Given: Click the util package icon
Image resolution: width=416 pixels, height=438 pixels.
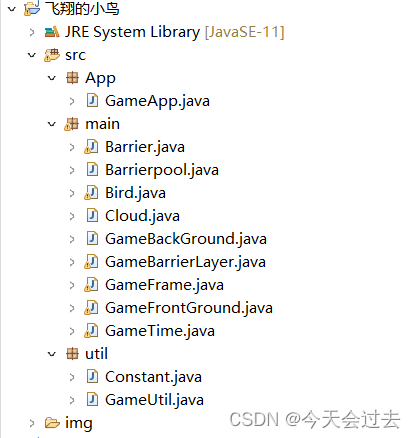Looking at the screenshot, I should (x=72, y=354).
